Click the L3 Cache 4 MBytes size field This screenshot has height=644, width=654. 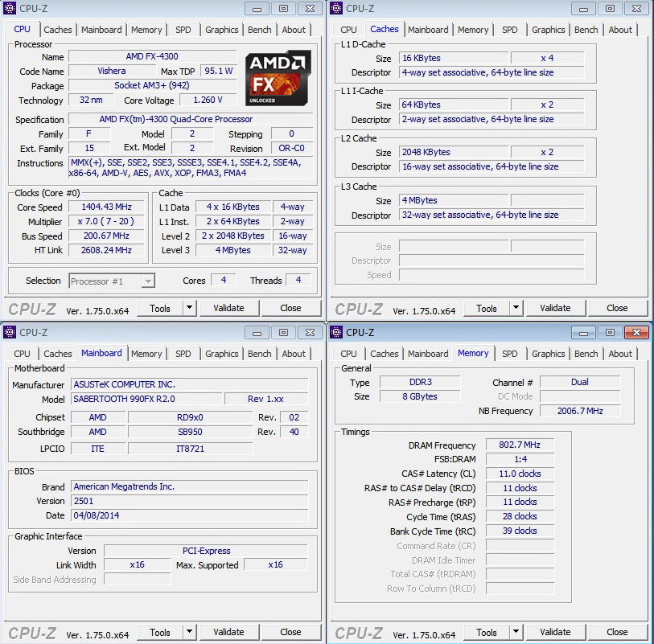(x=454, y=200)
